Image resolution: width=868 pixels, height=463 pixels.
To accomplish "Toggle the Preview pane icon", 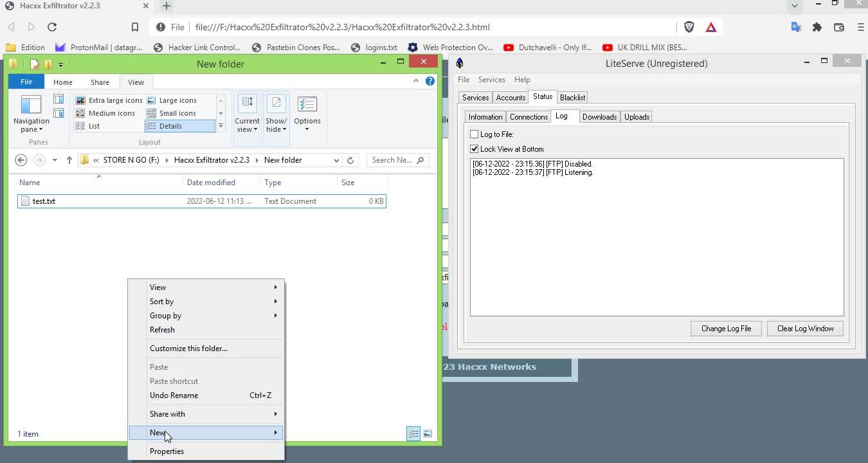I will tap(59, 99).
